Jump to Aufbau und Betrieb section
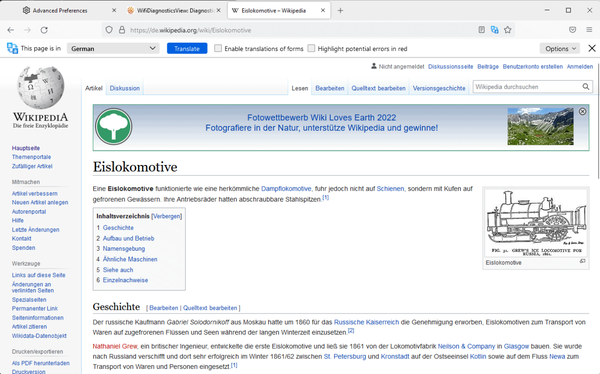The image size is (600, 374). pos(129,238)
